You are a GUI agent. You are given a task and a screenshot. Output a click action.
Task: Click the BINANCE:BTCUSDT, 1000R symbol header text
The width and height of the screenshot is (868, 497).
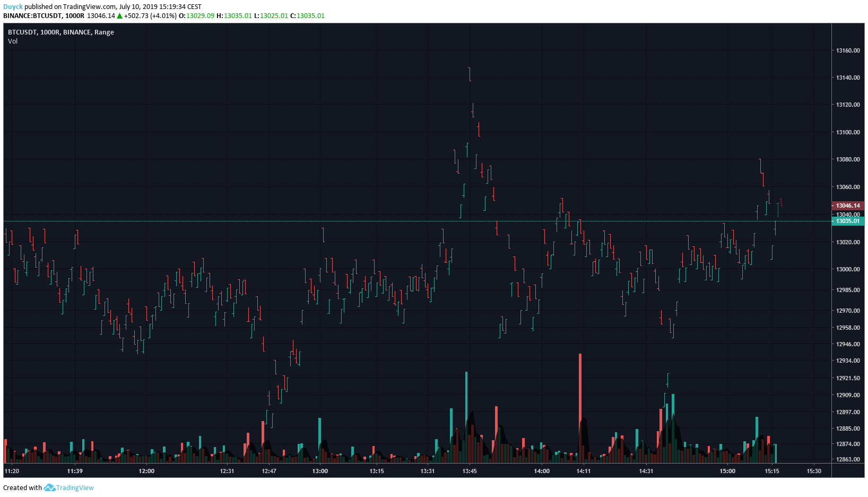(x=44, y=15)
